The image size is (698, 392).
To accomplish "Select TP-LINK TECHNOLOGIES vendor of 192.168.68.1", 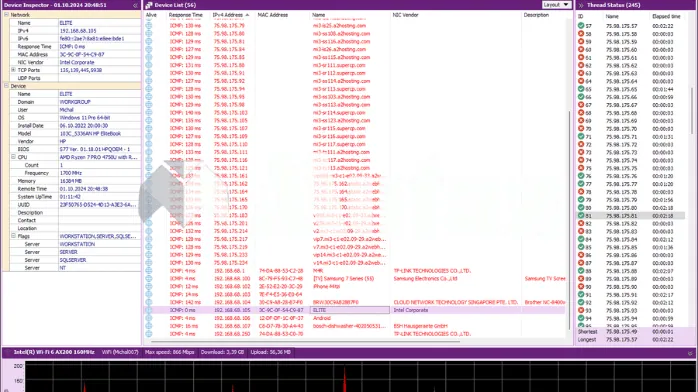I will coord(432,271).
